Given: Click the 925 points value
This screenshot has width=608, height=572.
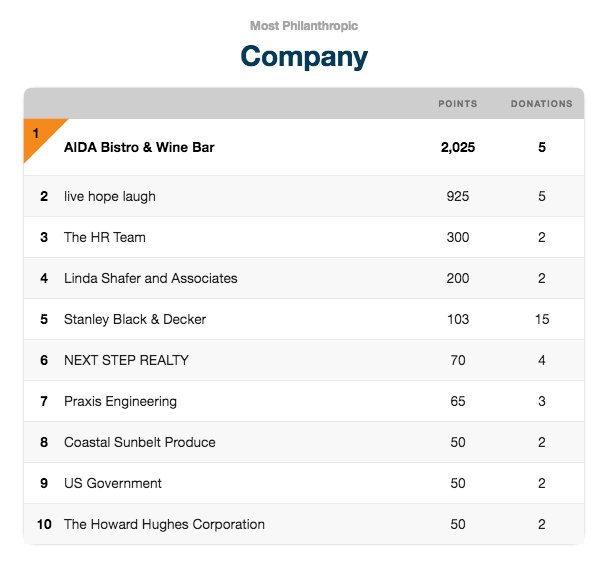Looking at the screenshot, I should tap(458, 196).
